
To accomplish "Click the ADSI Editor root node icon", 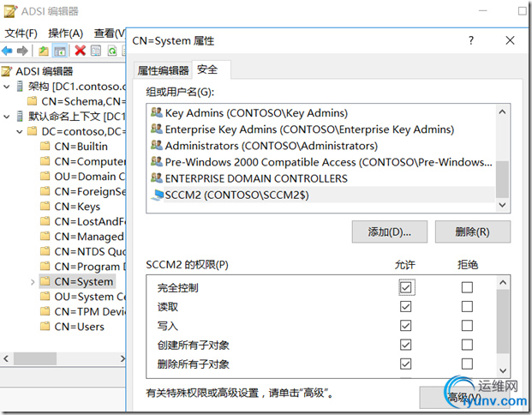I will click(x=7, y=71).
